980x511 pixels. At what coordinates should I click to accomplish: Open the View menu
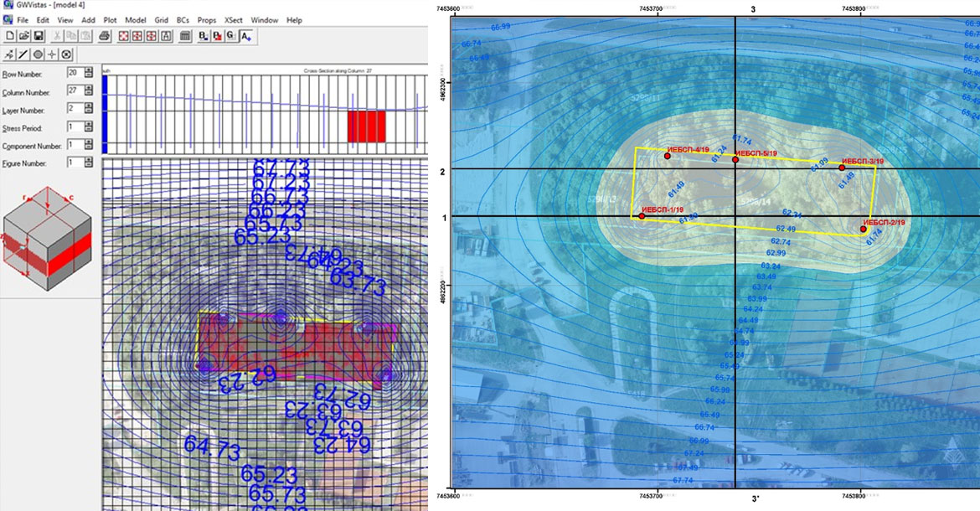[65, 20]
